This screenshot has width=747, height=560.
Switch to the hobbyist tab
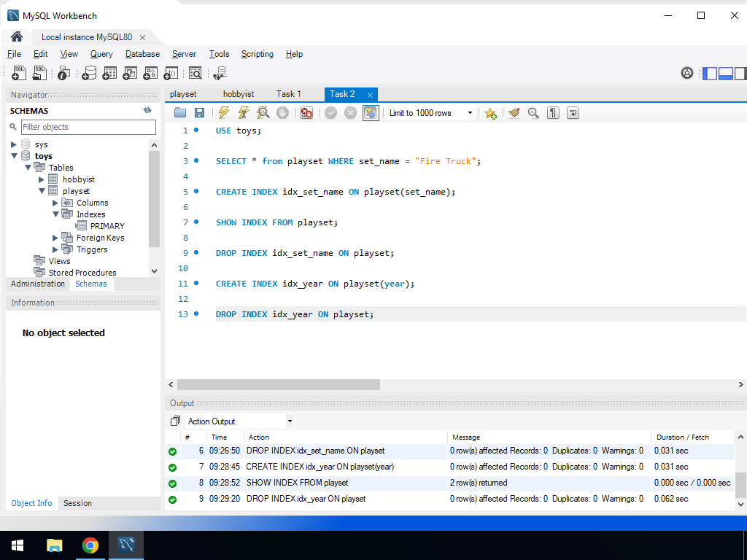click(239, 94)
